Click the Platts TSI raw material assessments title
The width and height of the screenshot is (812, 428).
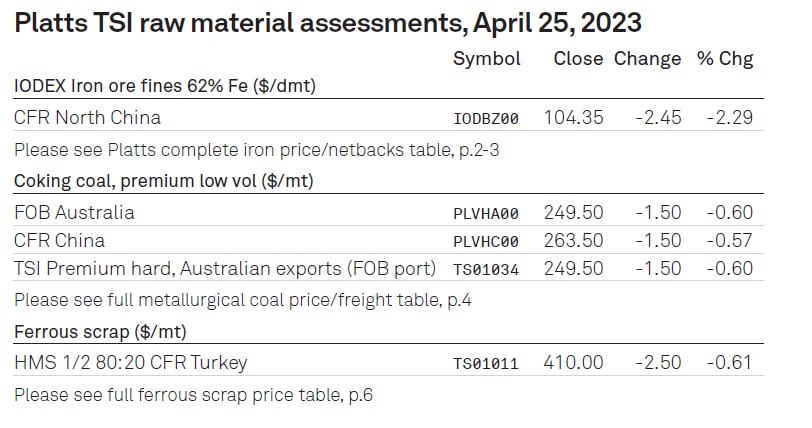328,23
